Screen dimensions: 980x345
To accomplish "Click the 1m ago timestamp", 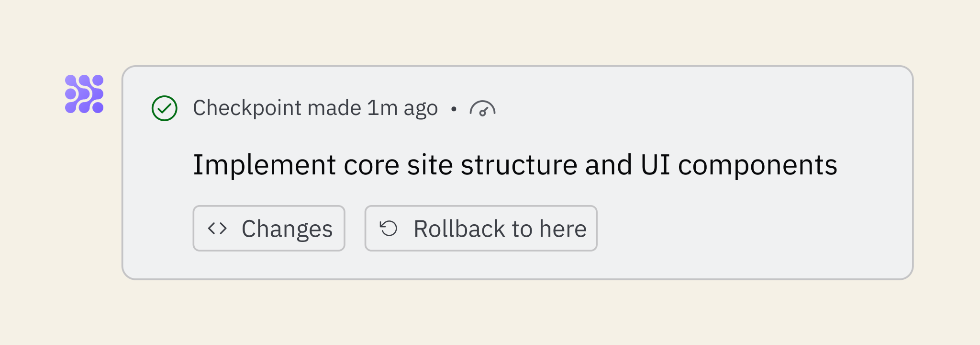I will pos(402,108).
